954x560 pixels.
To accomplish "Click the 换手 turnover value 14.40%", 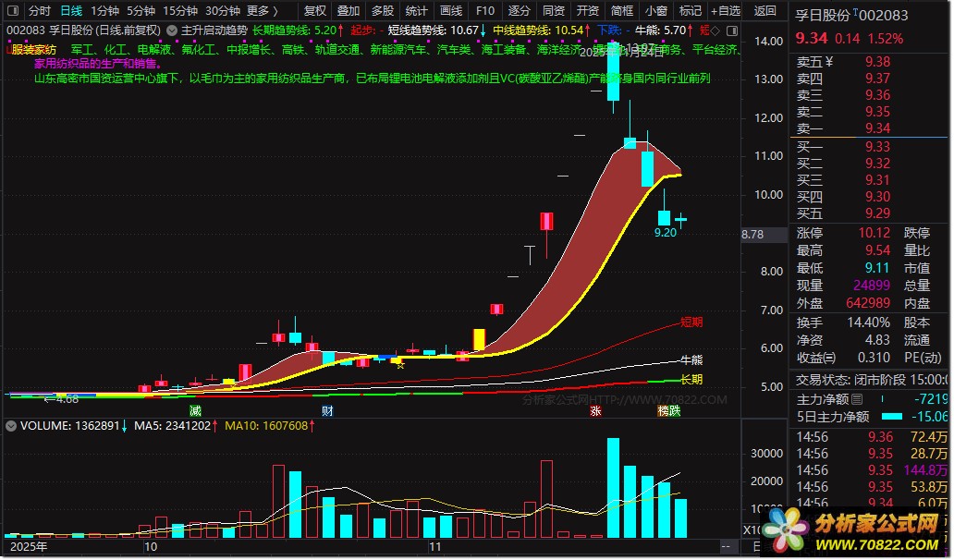I will coord(869,323).
